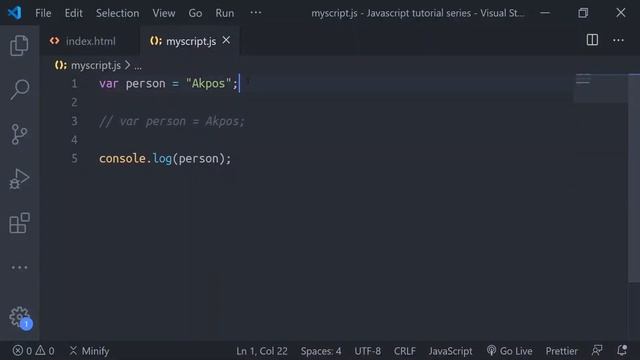
Task: Click line number 5 in gutter
Action: pyautogui.click(x=74, y=158)
